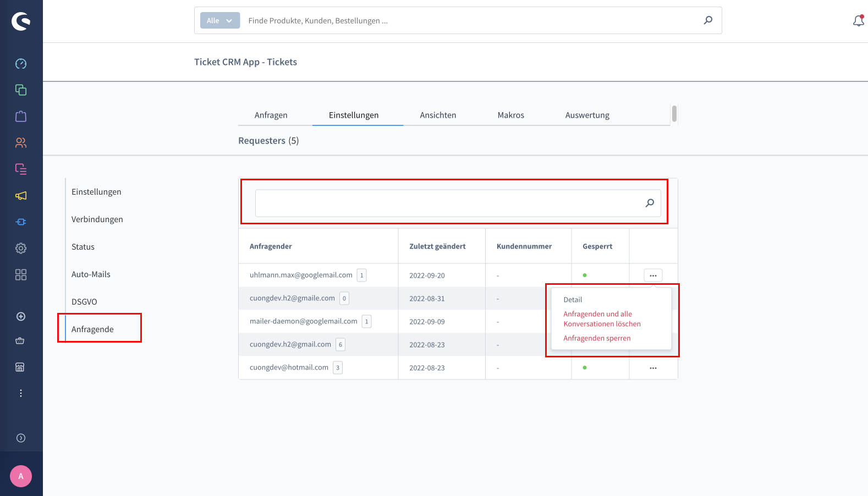Select cuongdev.h2@gmail.com requester

[290, 344]
